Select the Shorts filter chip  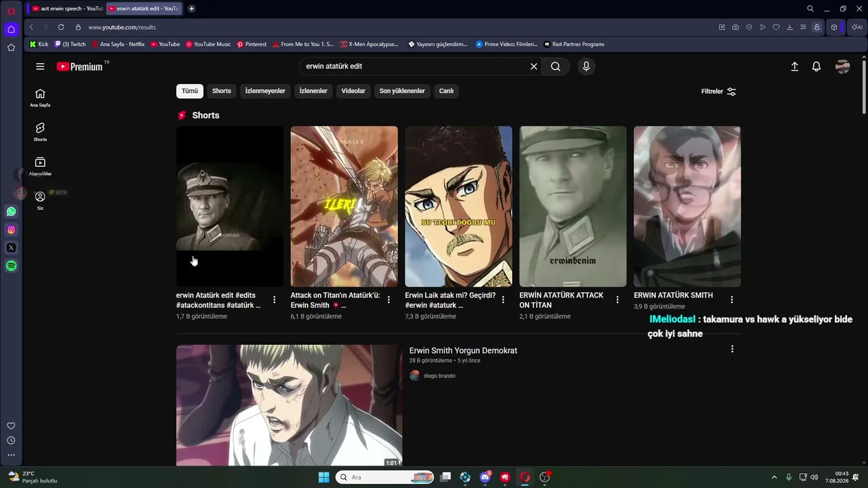pos(222,91)
